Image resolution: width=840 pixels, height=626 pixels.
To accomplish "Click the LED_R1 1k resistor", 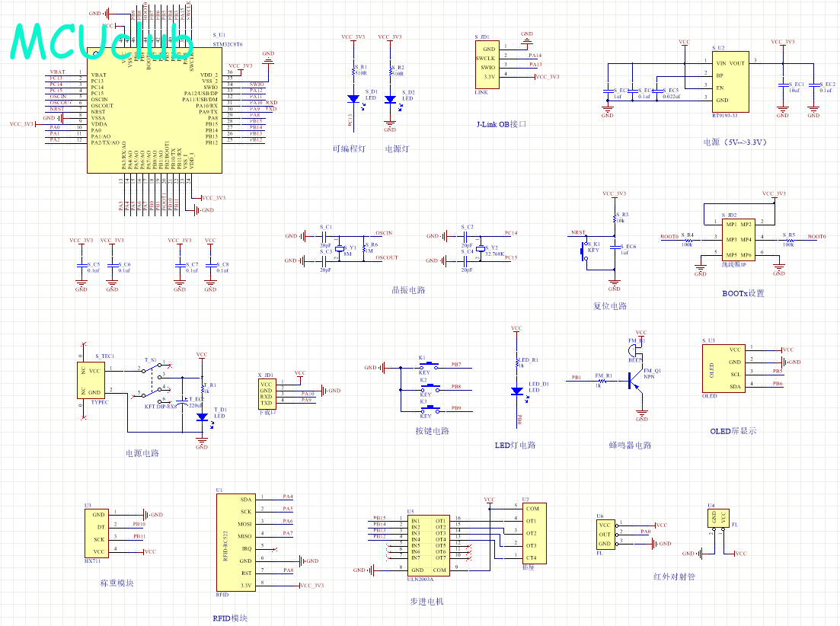I will (517, 363).
